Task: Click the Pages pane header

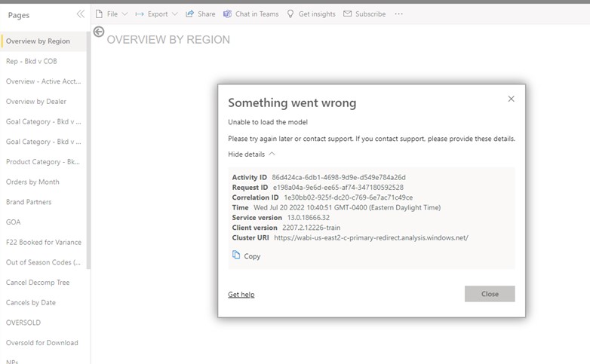Action: pos(18,15)
